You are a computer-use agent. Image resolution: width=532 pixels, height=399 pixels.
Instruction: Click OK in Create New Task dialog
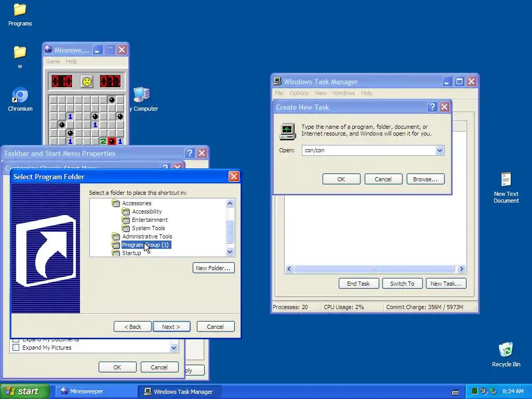click(x=341, y=179)
